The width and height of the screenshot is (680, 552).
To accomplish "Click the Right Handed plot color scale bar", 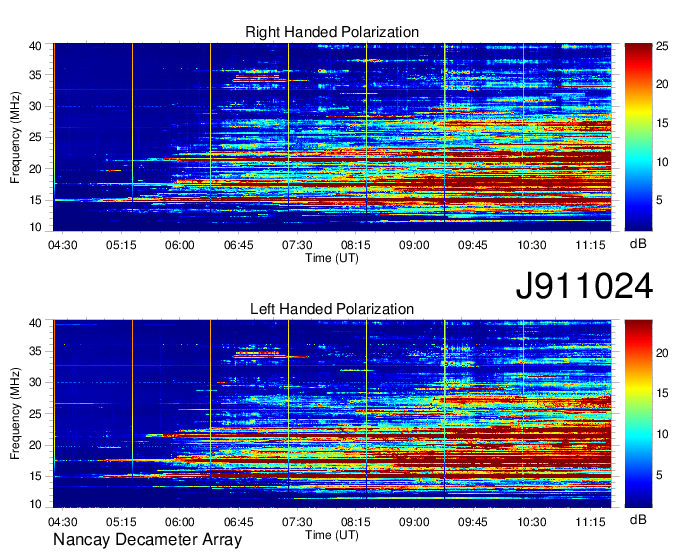I will 638,137.
